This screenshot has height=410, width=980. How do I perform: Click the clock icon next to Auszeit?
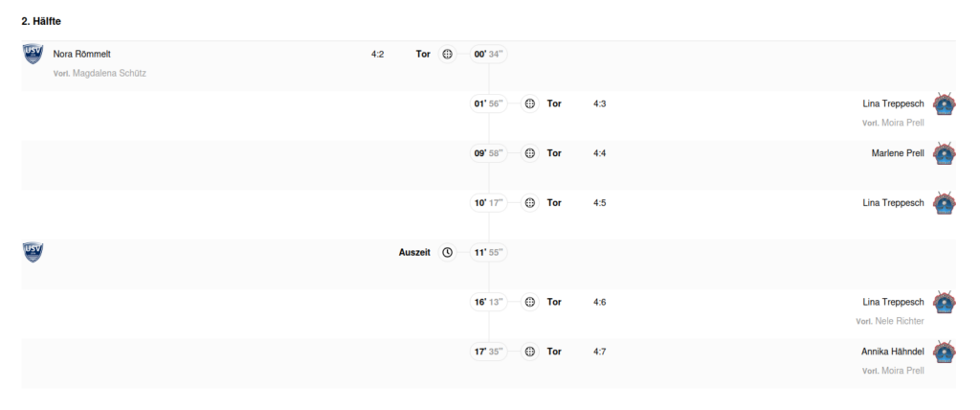coord(447,252)
